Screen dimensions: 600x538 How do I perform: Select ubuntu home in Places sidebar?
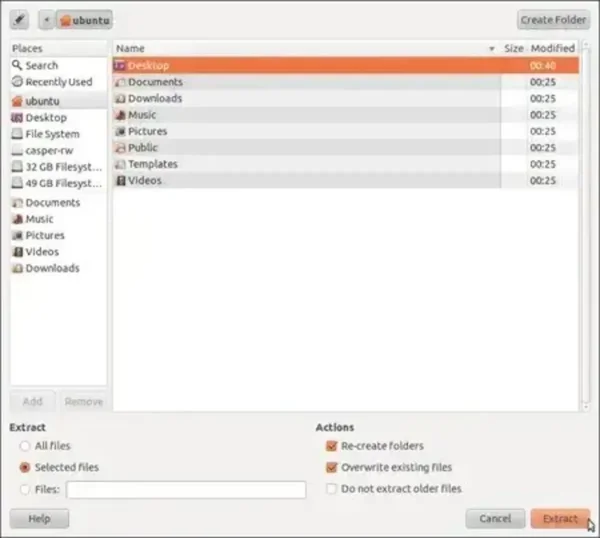coord(59,101)
